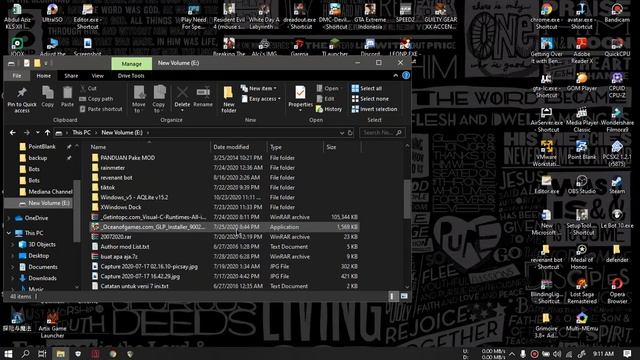Switch to the View tab

point(98,76)
